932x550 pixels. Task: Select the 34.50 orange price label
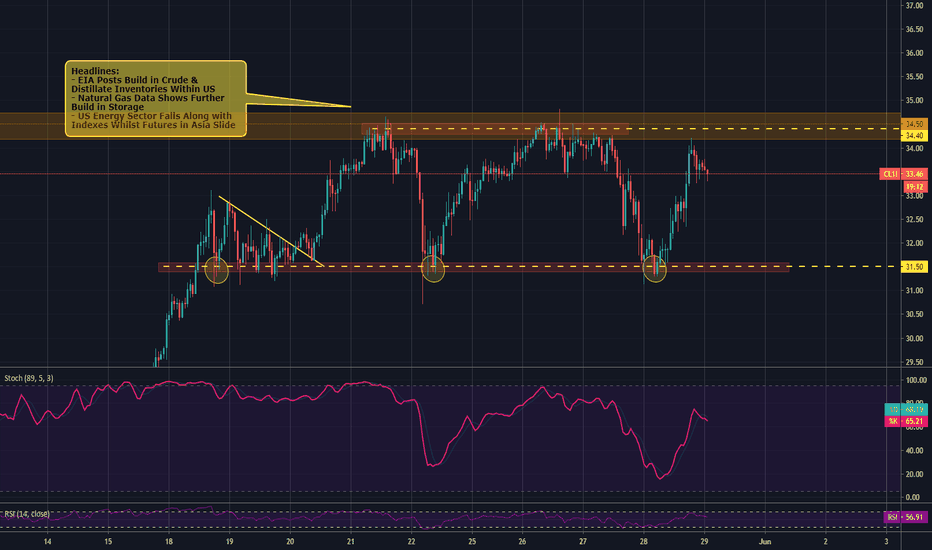914,124
